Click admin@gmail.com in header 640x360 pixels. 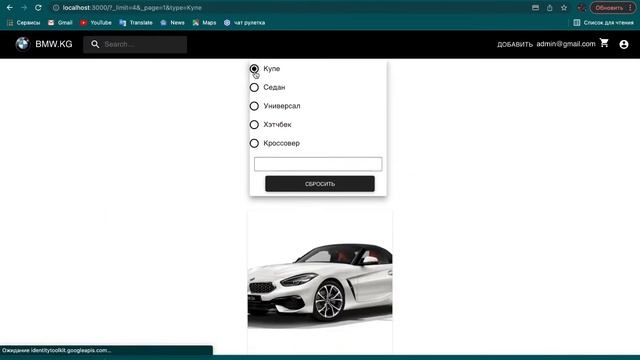pyautogui.click(x=566, y=44)
